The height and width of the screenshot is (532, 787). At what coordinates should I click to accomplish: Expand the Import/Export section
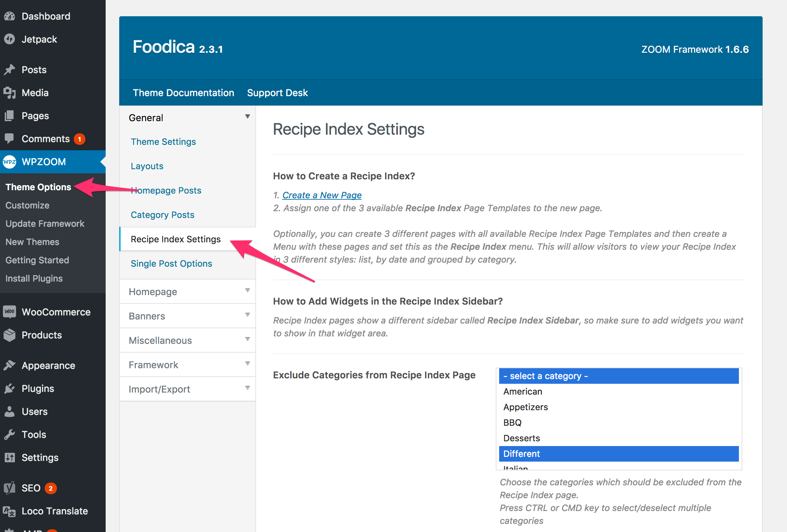(248, 388)
